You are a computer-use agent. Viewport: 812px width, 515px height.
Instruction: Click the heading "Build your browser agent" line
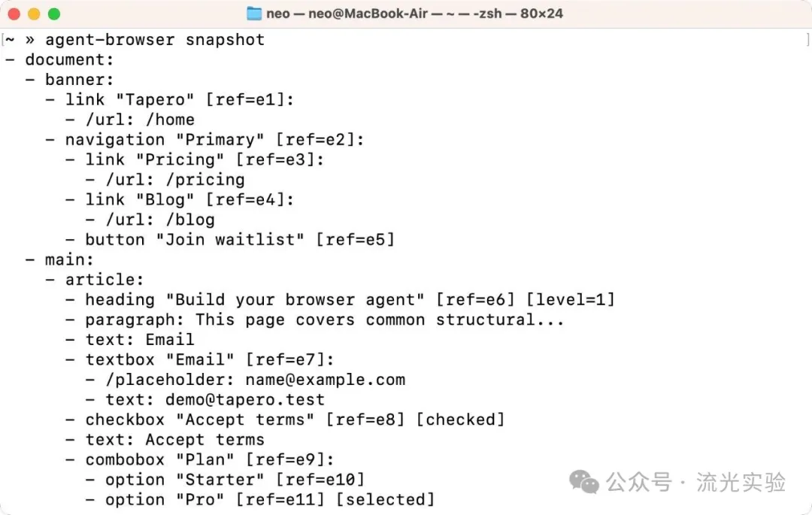coord(341,300)
